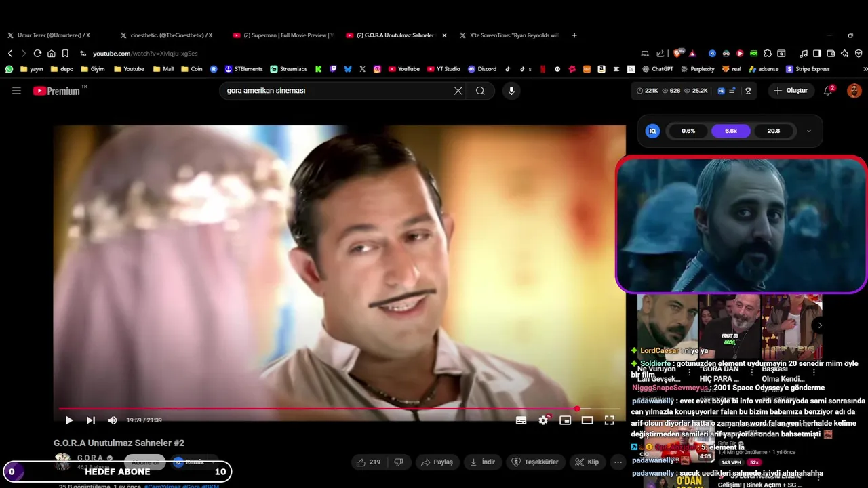Screen dimensions: 868x488
Task: Create a clip using Klip
Action: coord(587,462)
